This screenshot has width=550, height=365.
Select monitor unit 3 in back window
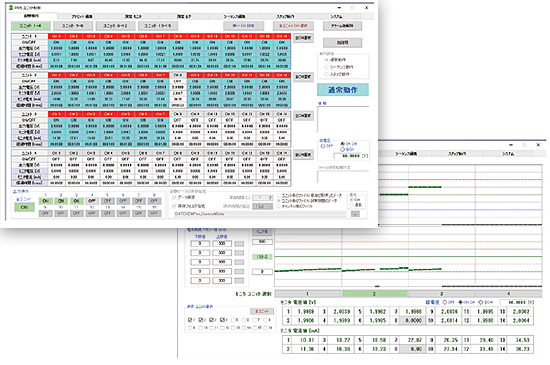441,293
